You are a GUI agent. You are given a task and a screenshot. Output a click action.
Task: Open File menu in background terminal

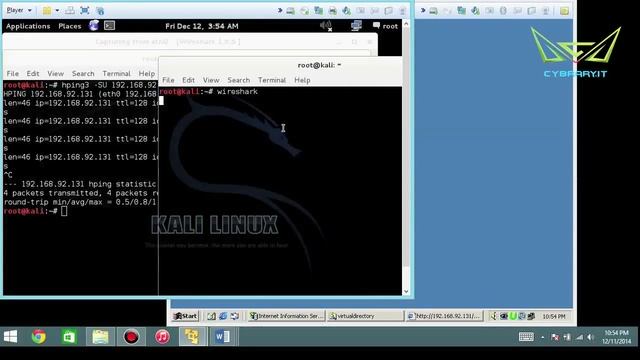coord(13,73)
